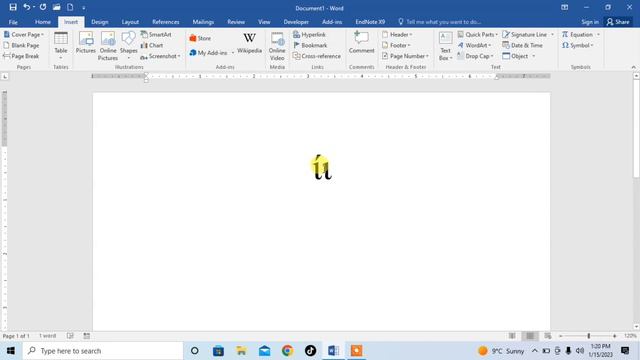This screenshot has height=360, width=640.
Task: Open the Page Number dropdown
Action: 405,56
